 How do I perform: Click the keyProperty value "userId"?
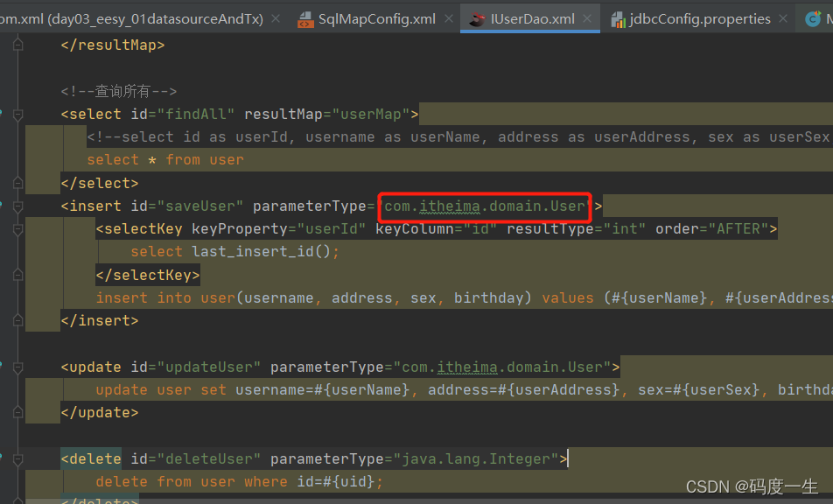tap(332, 229)
